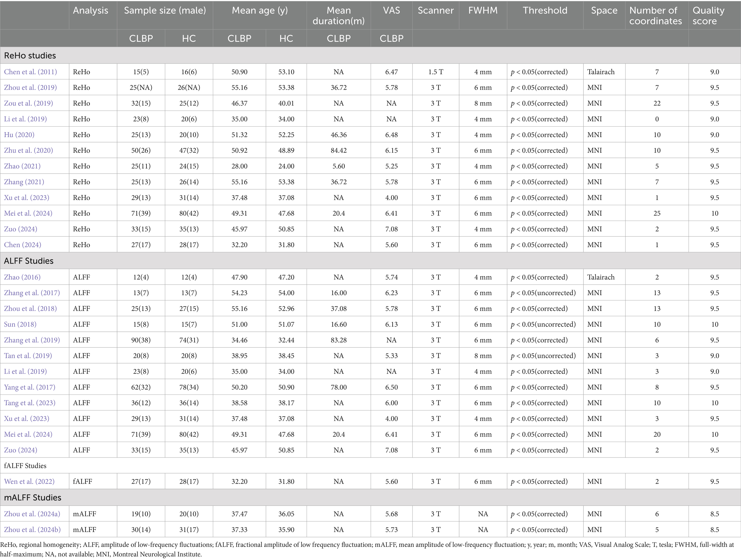The height and width of the screenshot is (560, 741).
Task: Click the mALFF Studies section heading
Action: click(x=33, y=497)
